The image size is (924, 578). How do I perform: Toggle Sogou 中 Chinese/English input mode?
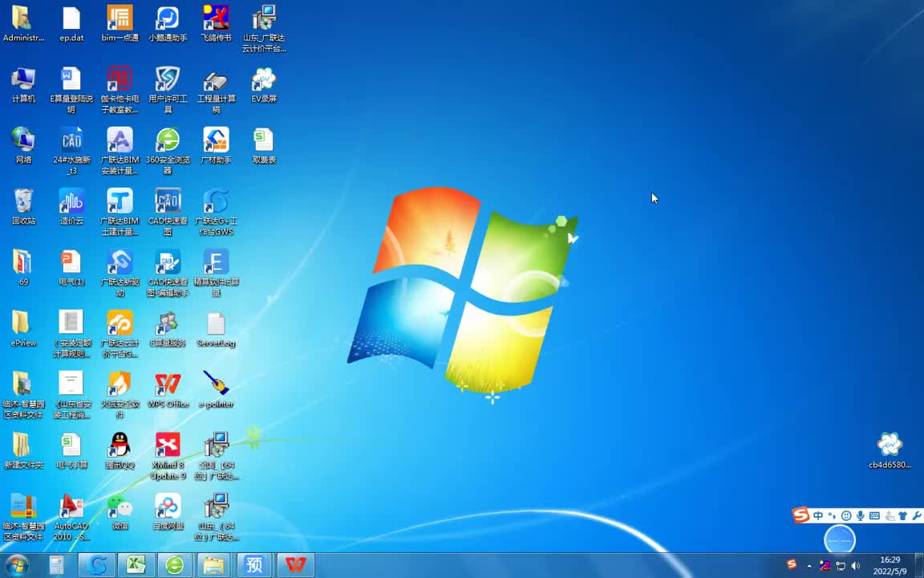point(818,515)
